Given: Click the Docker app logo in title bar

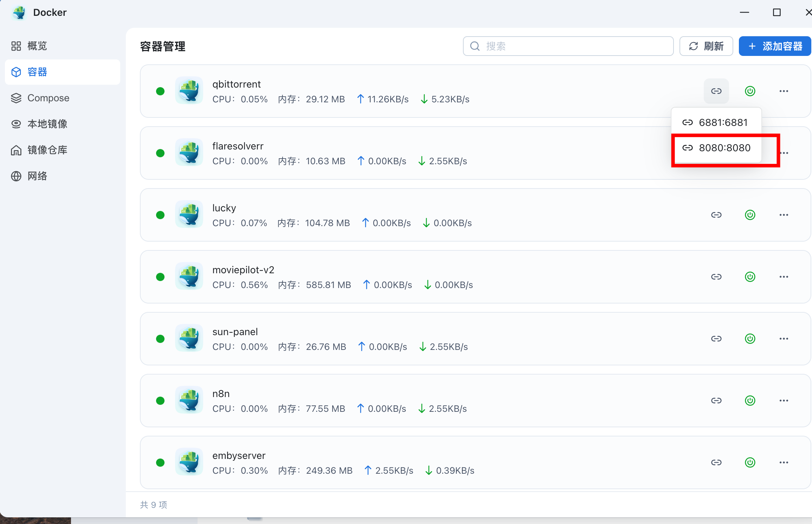Looking at the screenshot, I should point(19,13).
